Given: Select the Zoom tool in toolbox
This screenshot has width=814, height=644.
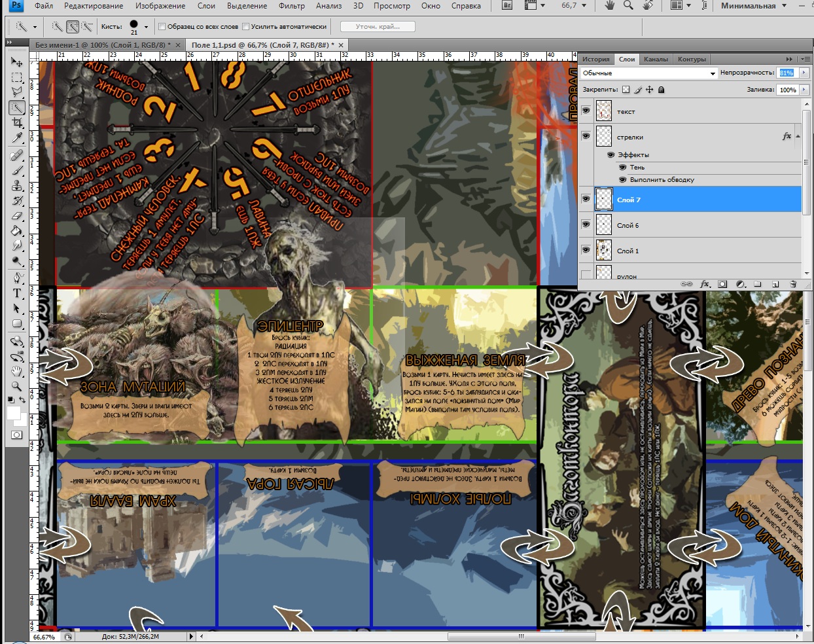Looking at the screenshot, I should pyautogui.click(x=17, y=387).
